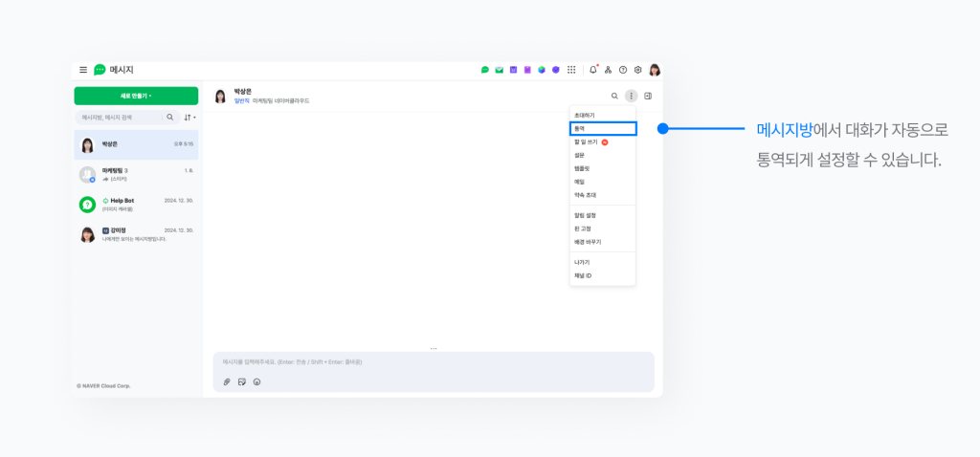980x457 pixels.
Task: Click the notification bell icon
Action: (x=593, y=70)
